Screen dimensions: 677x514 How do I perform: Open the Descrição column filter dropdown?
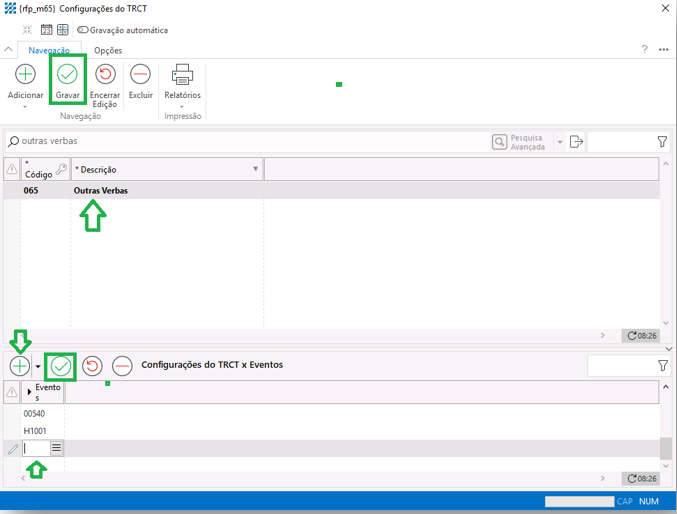[255, 170]
